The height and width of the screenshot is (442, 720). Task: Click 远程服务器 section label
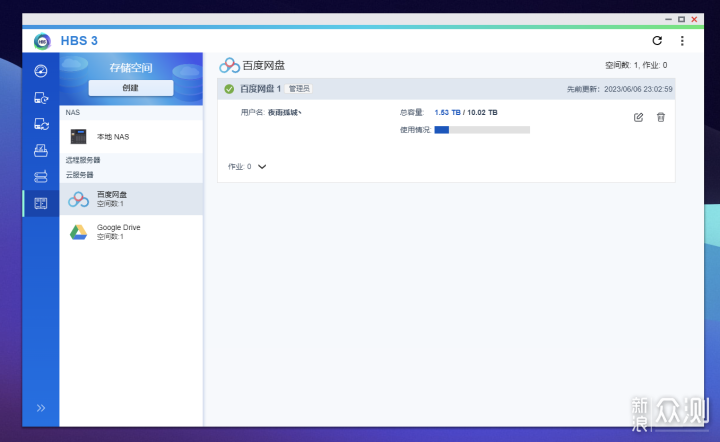83,160
